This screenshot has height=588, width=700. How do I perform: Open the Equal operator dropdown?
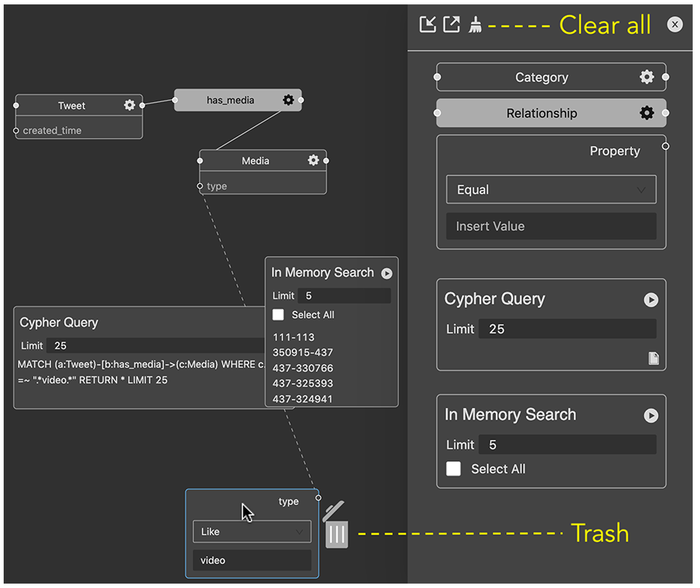pyautogui.click(x=551, y=190)
